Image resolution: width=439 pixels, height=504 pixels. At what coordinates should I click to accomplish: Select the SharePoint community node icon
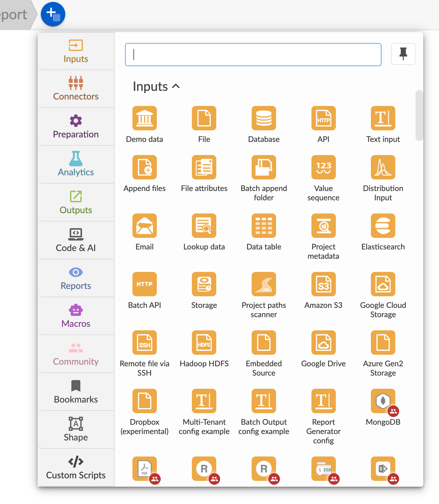pos(383,469)
